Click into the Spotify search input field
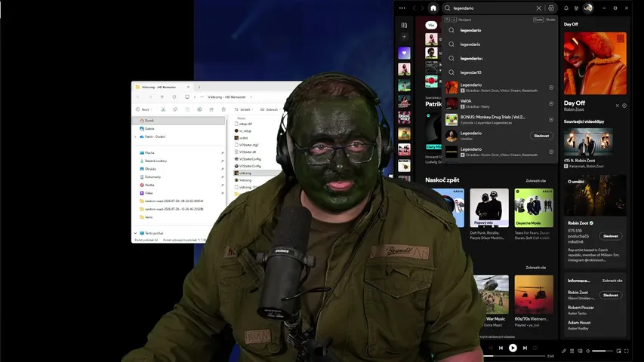 click(x=492, y=8)
